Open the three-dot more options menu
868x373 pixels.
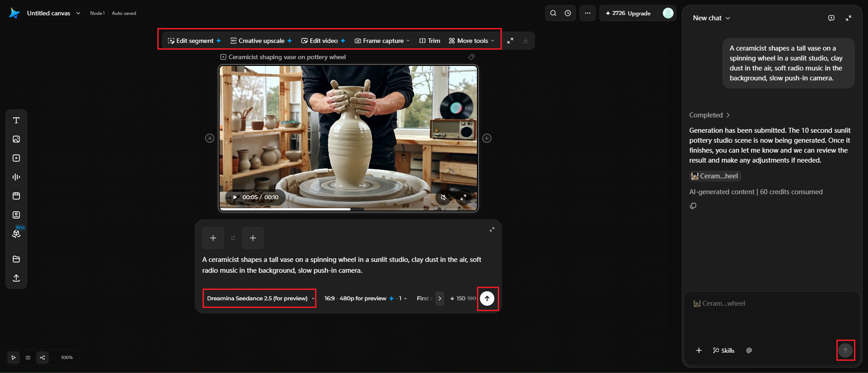click(588, 13)
